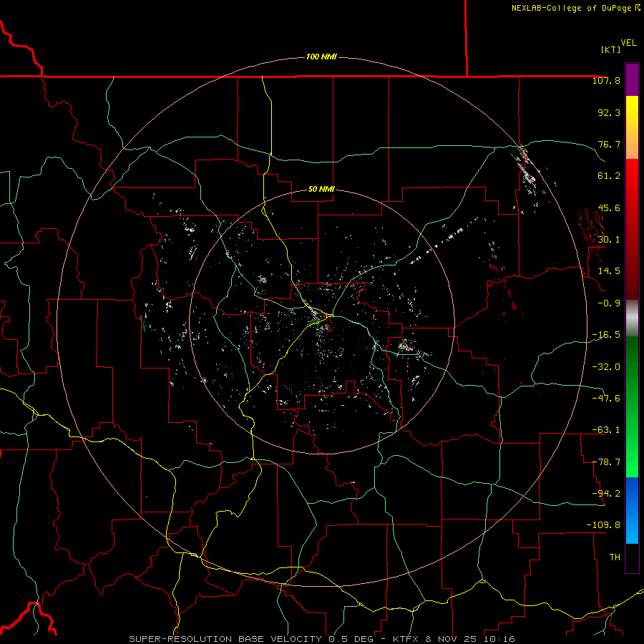Click the -47.6 velocity scale value
The image size is (644, 644).
(606, 399)
